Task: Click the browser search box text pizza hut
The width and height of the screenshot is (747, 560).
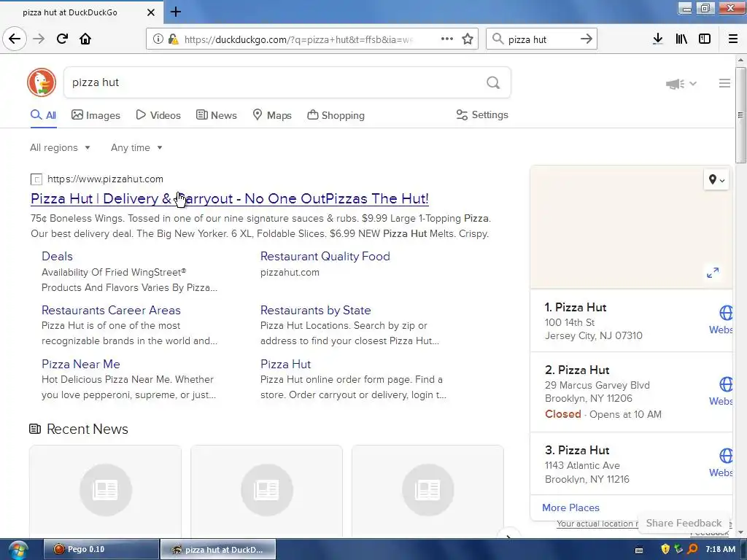Action: point(527,39)
